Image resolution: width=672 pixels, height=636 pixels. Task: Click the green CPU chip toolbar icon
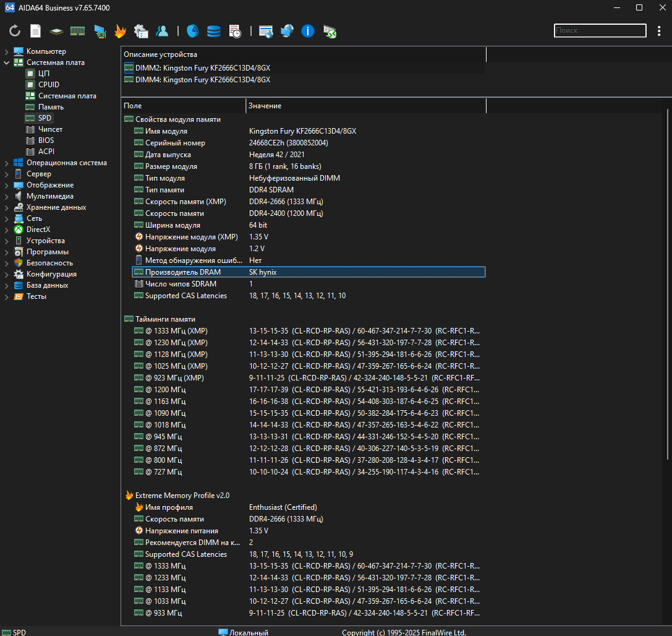pos(56,32)
